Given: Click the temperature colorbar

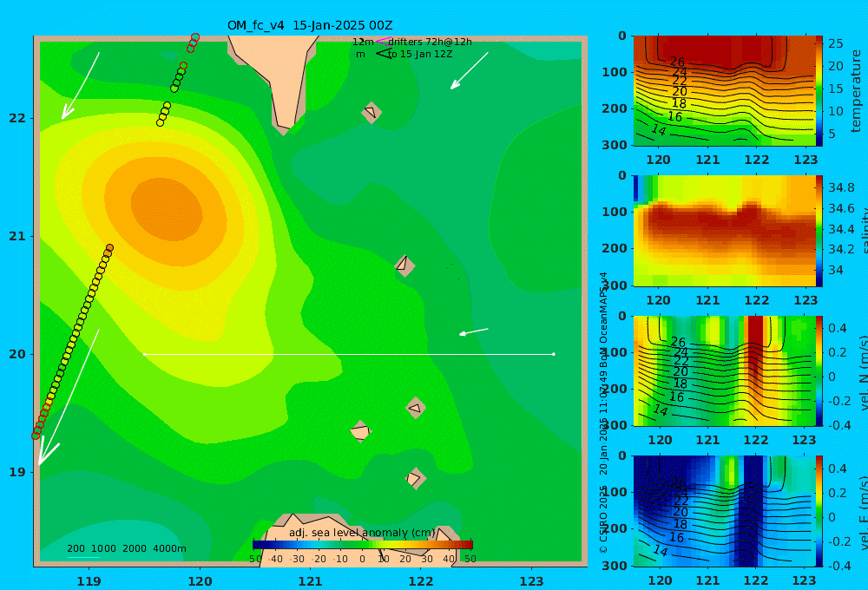Looking at the screenshot, I should (x=819, y=91).
